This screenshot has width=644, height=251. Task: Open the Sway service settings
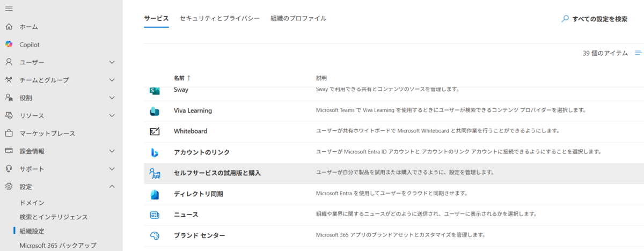tap(181, 90)
